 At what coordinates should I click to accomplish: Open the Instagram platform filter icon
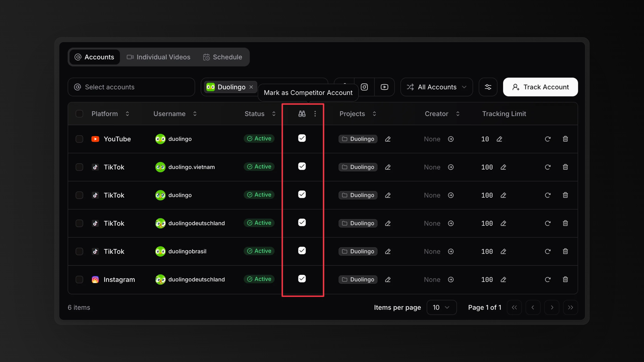tap(364, 87)
